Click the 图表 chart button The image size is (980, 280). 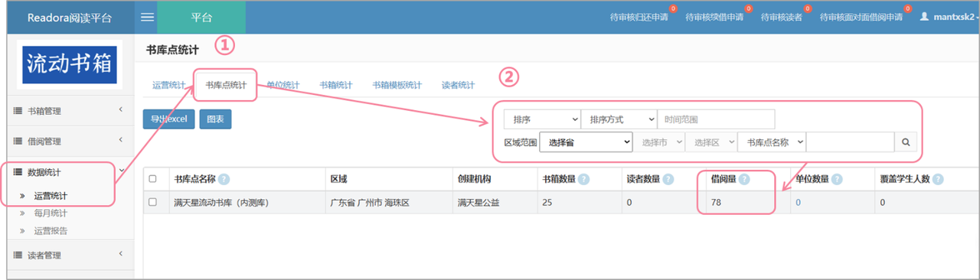(215, 119)
